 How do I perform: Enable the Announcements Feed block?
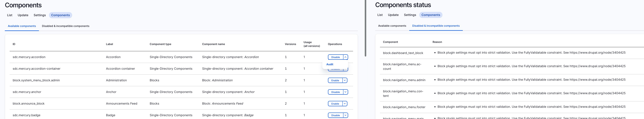[x=335, y=104]
